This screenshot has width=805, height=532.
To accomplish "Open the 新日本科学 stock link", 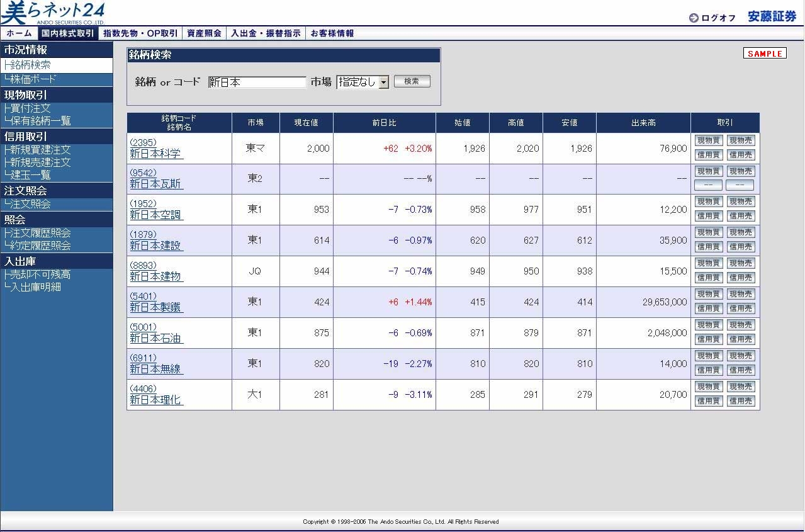I will coord(156,154).
